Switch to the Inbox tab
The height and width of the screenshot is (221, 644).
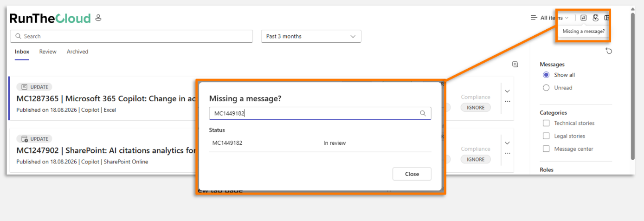click(x=22, y=52)
